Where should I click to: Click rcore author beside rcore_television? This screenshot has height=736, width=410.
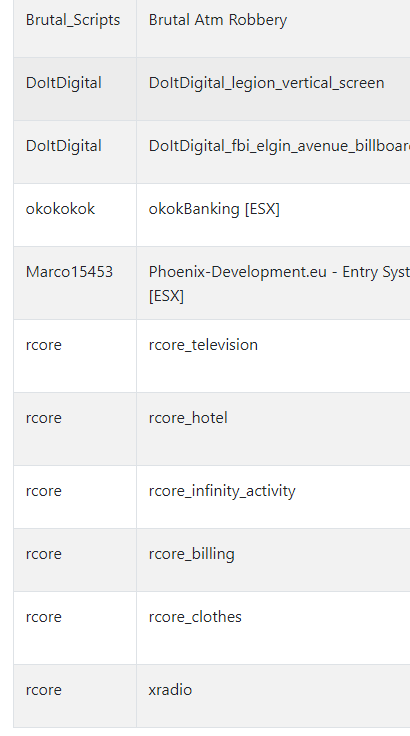coord(44,345)
